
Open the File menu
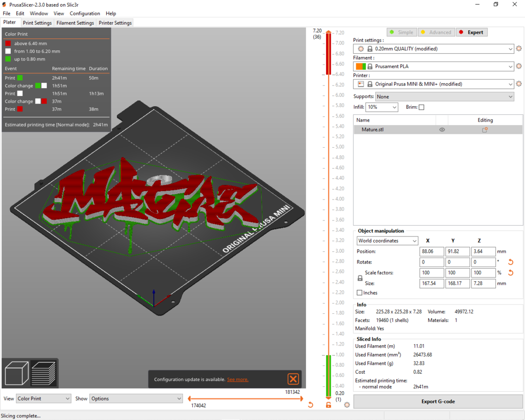click(6, 13)
